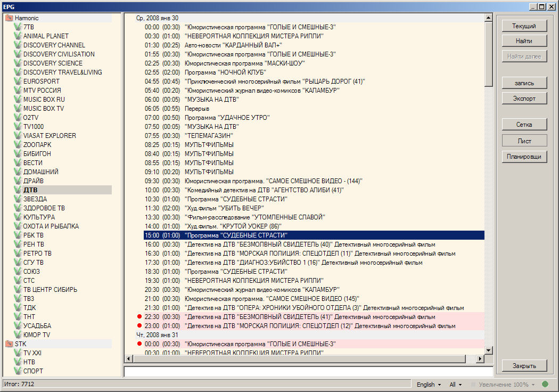Click vertical scrollbar up arrow
559x392 pixels.
(488, 18)
